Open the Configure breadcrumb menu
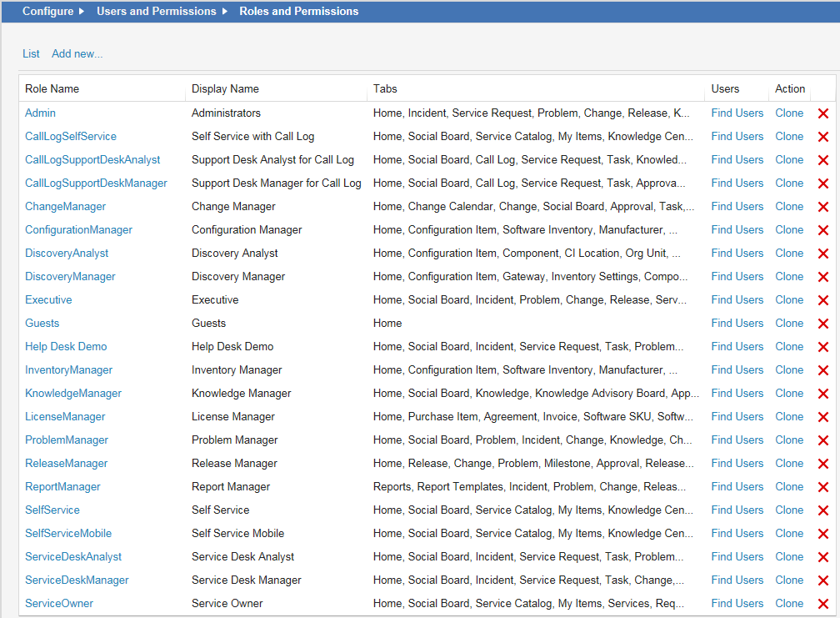 (x=47, y=12)
